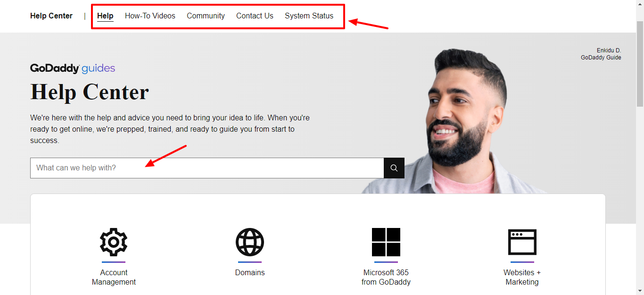Open the Account Management gear icon
The height and width of the screenshot is (295, 644).
coord(114,242)
